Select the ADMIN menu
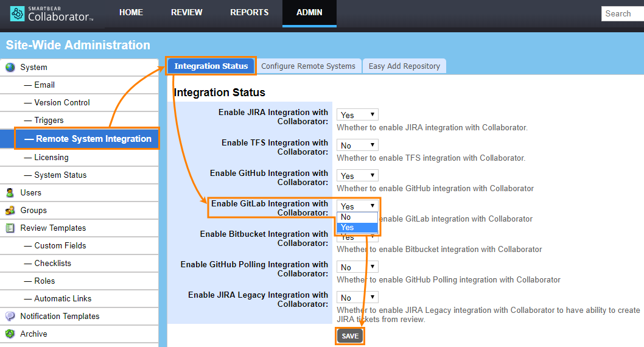Viewport: 644px width, 347px height. pyautogui.click(x=309, y=12)
